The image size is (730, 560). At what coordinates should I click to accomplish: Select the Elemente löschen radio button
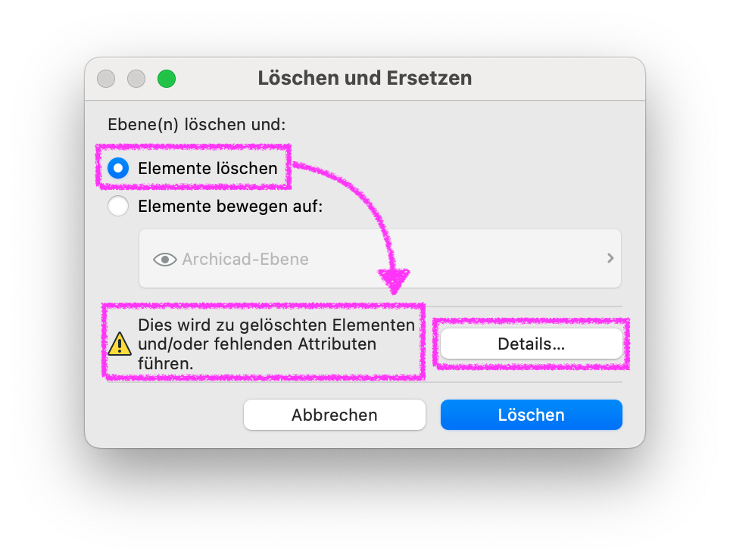pyautogui.click(x=118, y=168)
